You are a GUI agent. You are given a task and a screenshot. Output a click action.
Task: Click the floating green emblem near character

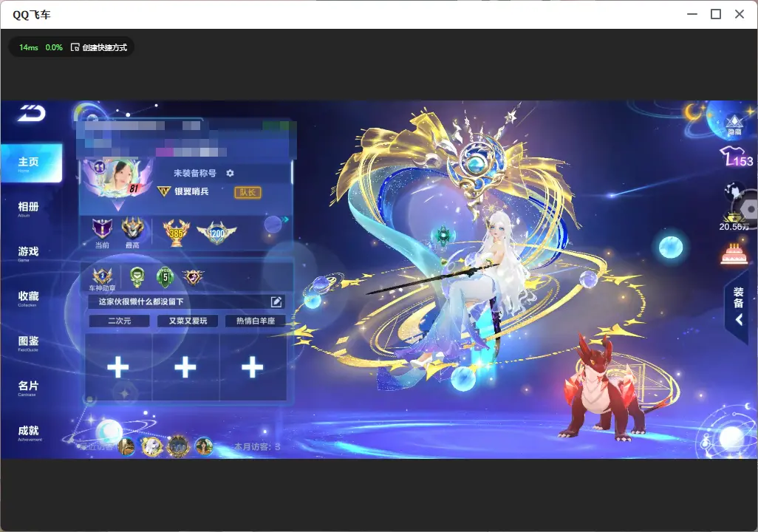coord(444,236)
